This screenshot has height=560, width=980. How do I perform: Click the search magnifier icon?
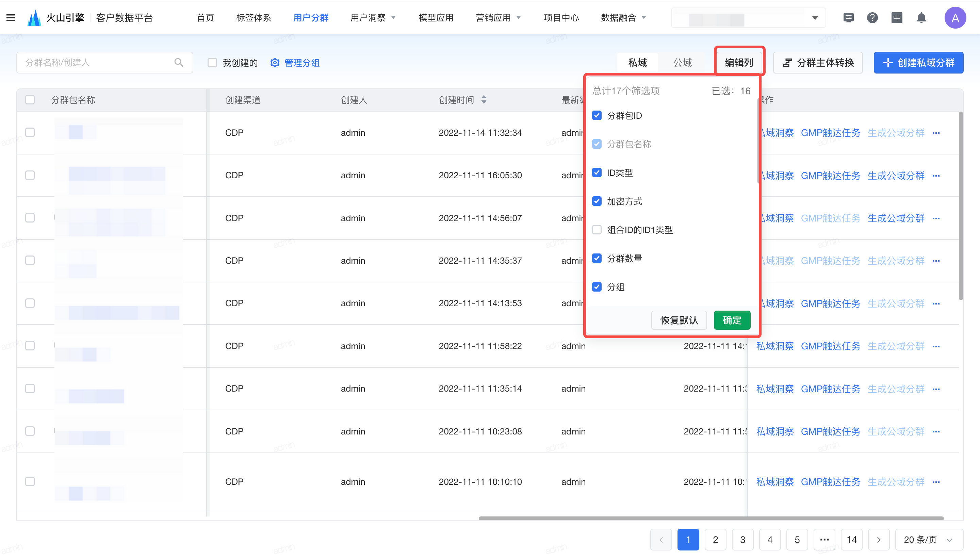coord(178,63)
